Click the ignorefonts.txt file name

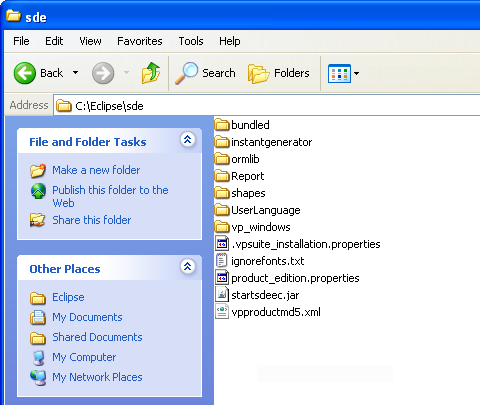(268, 261)
